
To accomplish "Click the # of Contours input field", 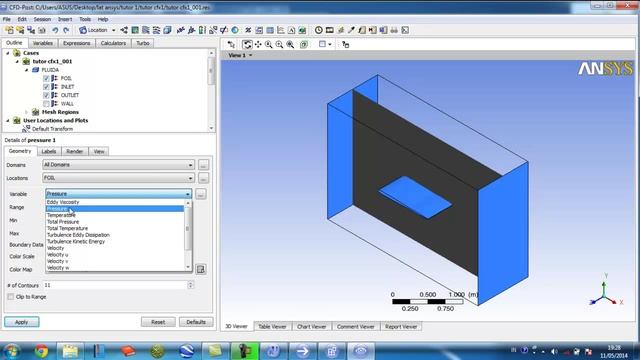I will [x=115, y=285].
